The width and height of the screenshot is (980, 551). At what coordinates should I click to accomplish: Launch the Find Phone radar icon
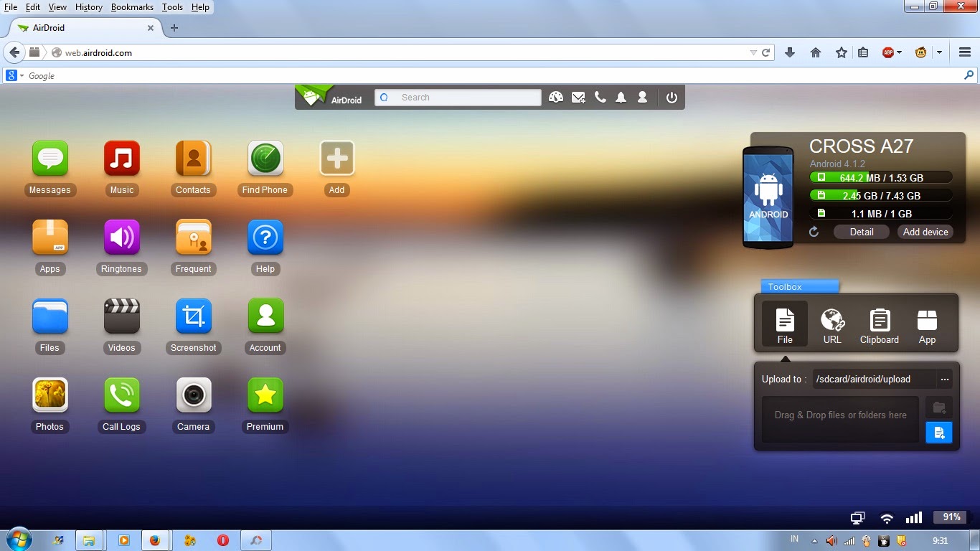(265, 158)
